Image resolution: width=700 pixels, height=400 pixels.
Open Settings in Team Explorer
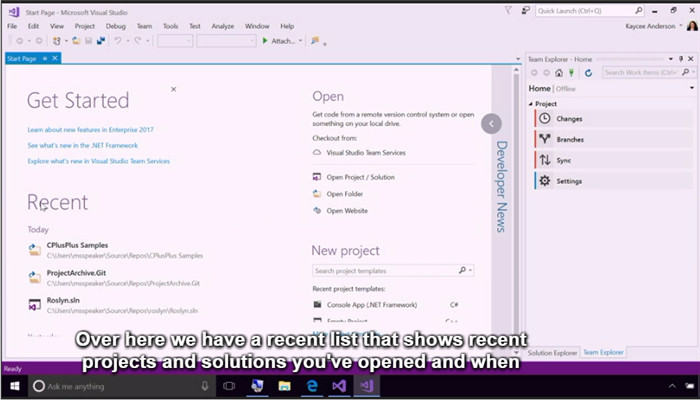coord(613,181)
